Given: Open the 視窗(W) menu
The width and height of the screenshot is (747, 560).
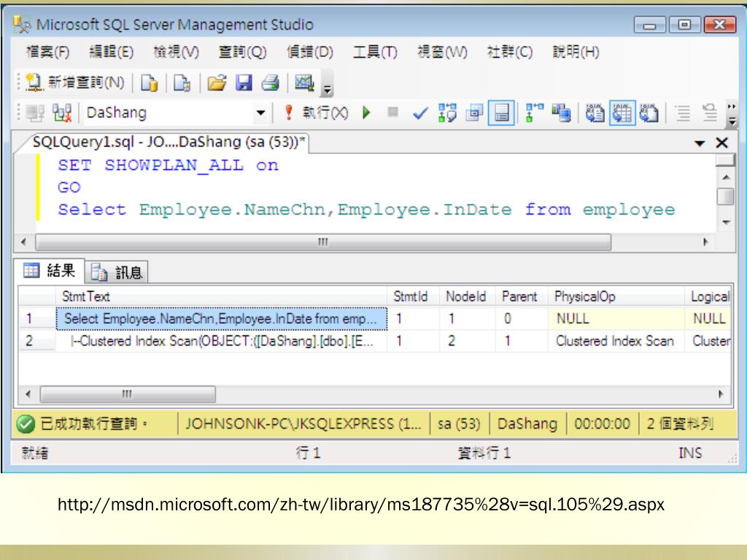Looking at the screenshot, I should (x=442, y=52).
